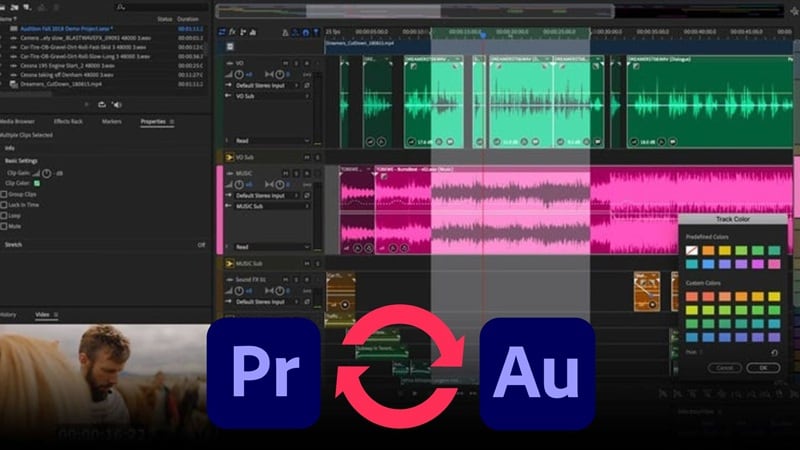Enable the Group Clips checkbox
Viewport: 800px width, 450px height.
point(4,194)
